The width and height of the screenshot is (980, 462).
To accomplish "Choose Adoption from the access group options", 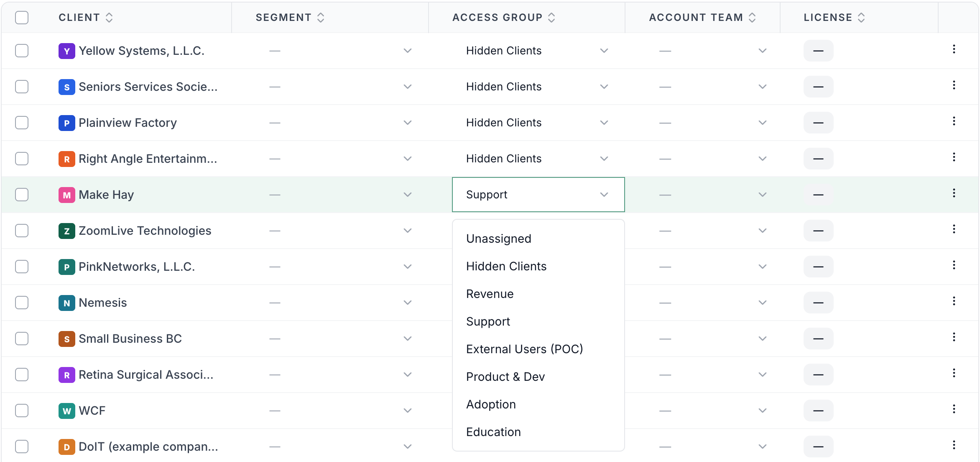I will [x=538, y=404].
